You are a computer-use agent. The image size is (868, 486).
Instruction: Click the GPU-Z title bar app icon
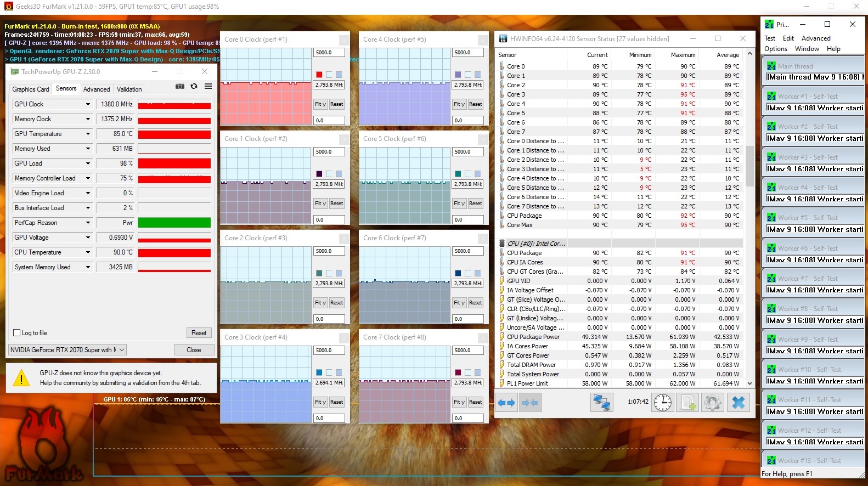click(x=15, y=72)
